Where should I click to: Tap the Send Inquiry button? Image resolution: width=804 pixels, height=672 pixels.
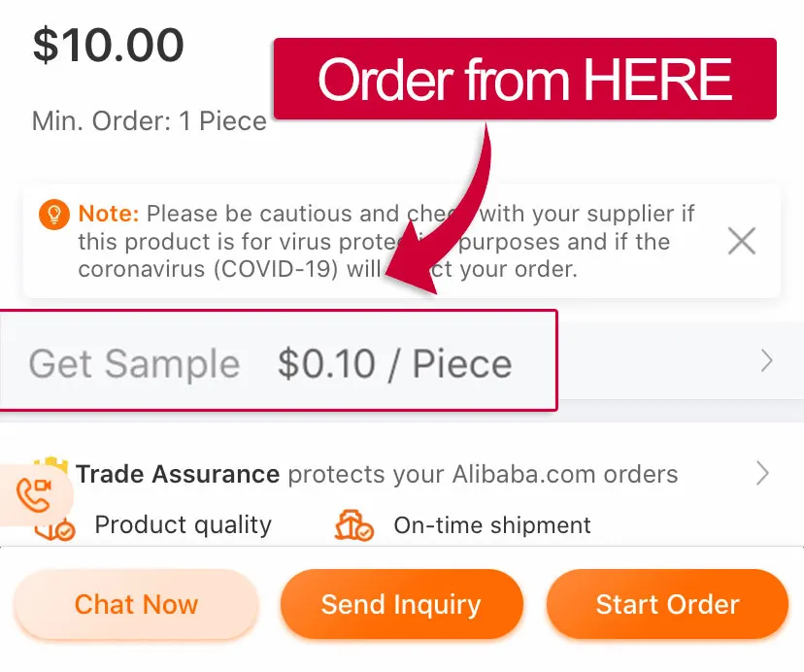click(401, 605)
